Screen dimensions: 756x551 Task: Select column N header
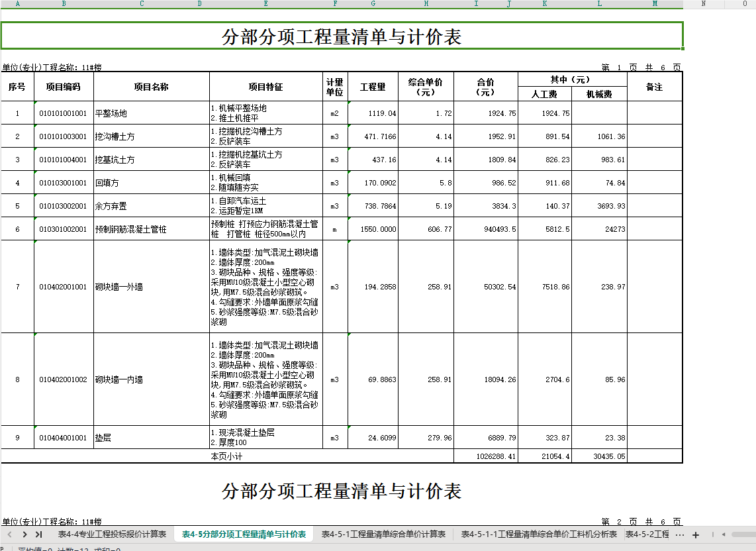[704, 4]
